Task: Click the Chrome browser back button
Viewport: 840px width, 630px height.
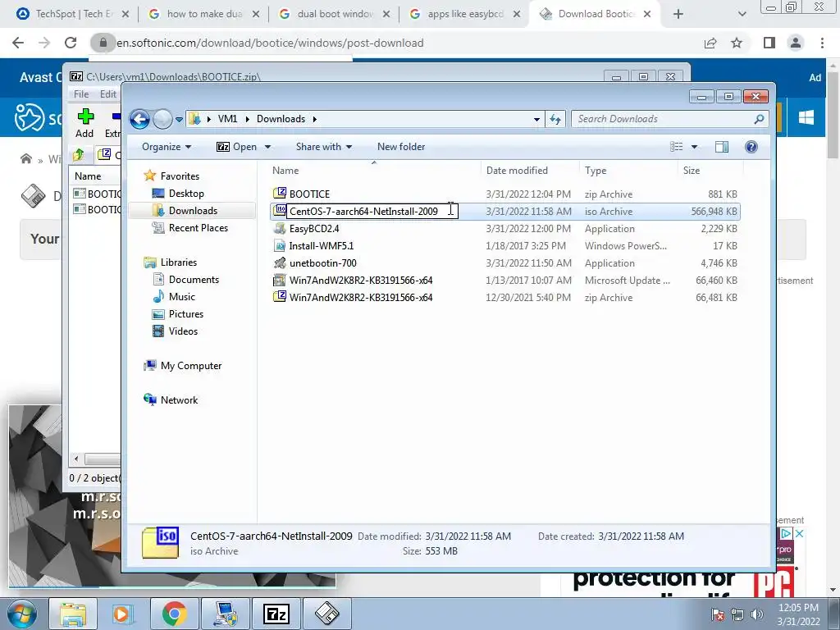Action: coord(18,43)
